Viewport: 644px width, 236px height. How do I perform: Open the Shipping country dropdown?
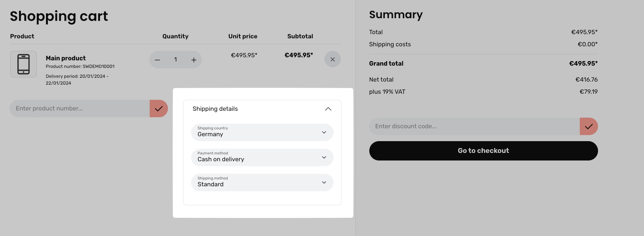pyautogui.click(x=262, y=132)
